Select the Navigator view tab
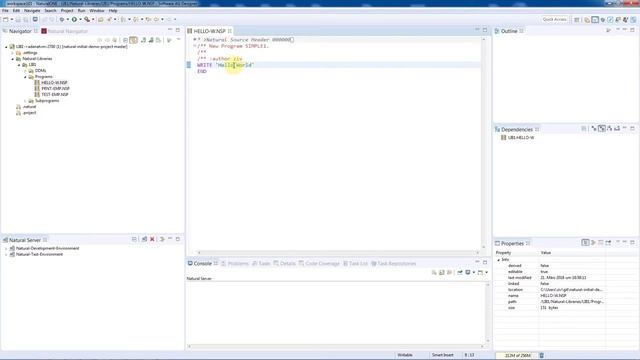640x360 pixels. click(x=20, y=31)
